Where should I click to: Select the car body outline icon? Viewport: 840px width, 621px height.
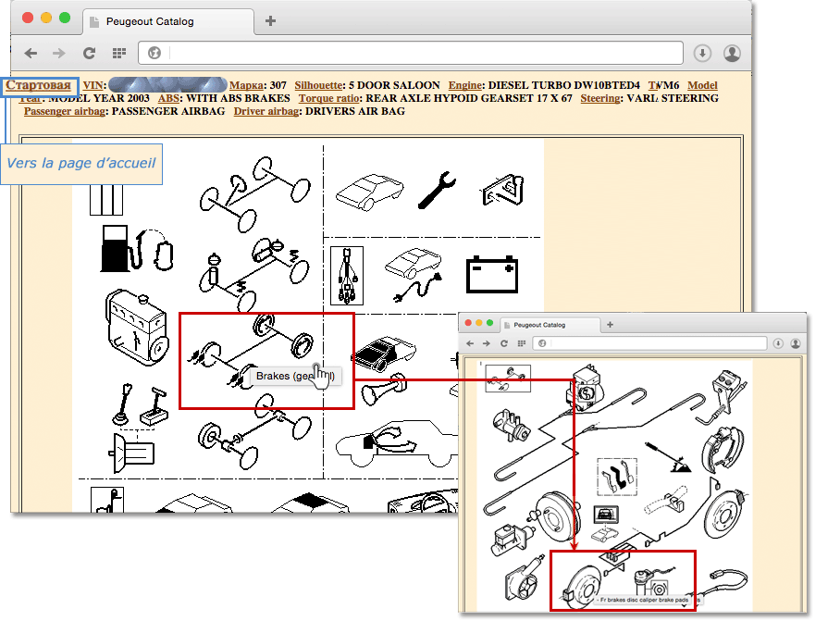(370, 192)
